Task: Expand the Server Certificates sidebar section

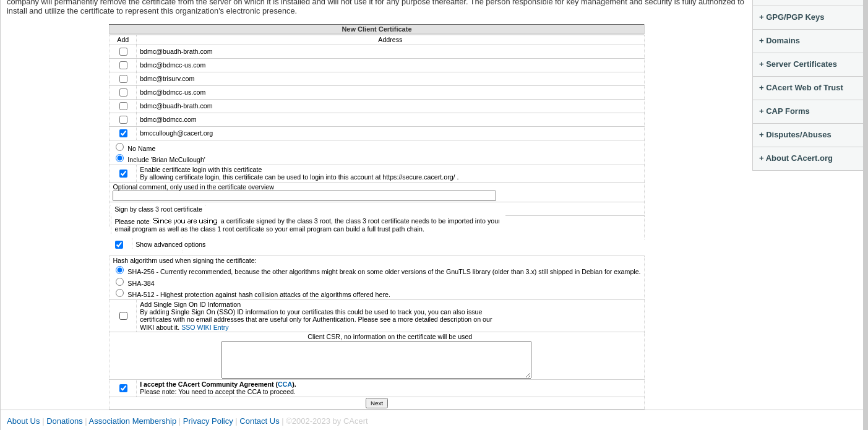Action: [x=807, y=64]
